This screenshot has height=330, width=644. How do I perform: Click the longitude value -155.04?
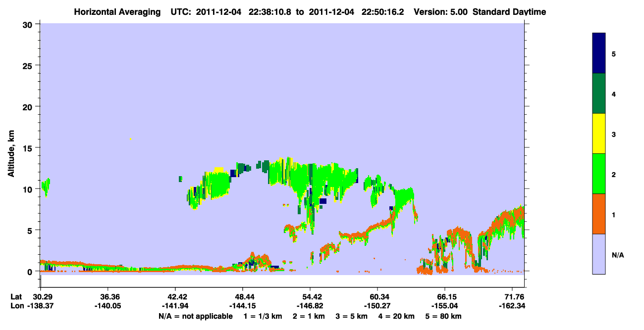(445, 306)
